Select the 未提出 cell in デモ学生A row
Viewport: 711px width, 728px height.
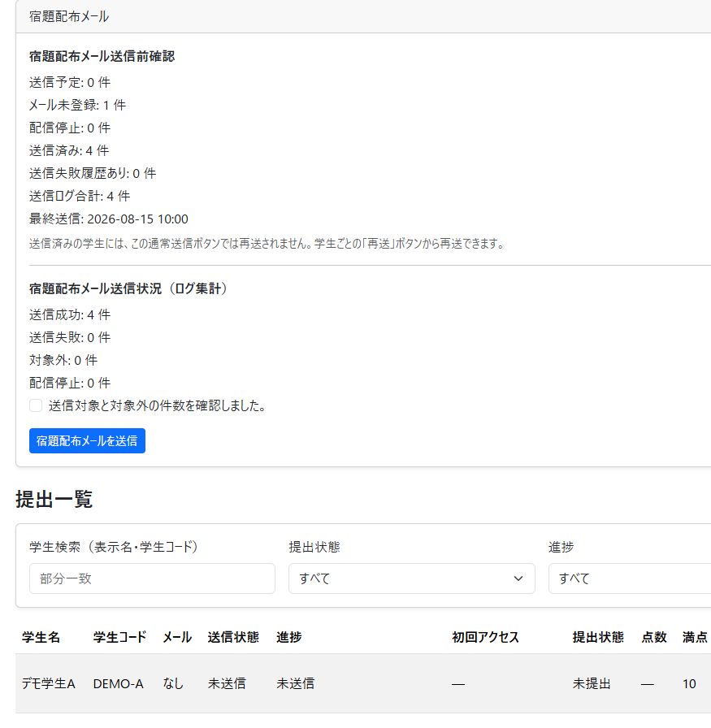[592, 683]
